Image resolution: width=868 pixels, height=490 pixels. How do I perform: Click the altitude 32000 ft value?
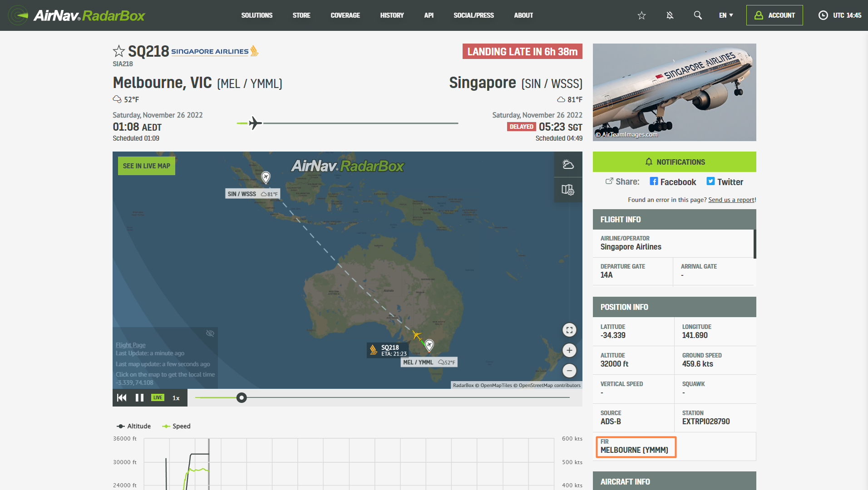coord(614,364)
